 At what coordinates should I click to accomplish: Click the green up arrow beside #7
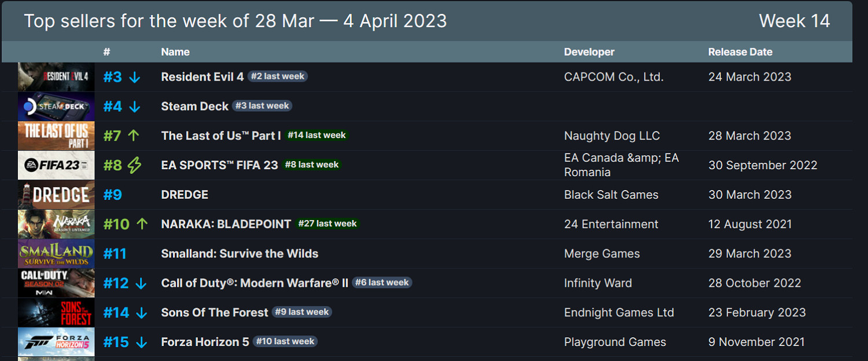tap(134, 136)
